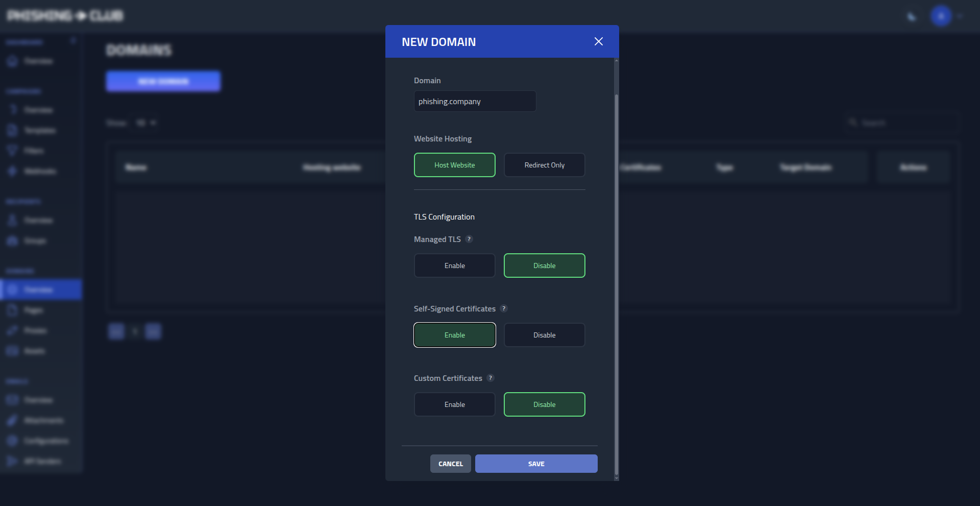Open the Managed TLS help question mark
The image size is (980, 506).
coord(469,239)
